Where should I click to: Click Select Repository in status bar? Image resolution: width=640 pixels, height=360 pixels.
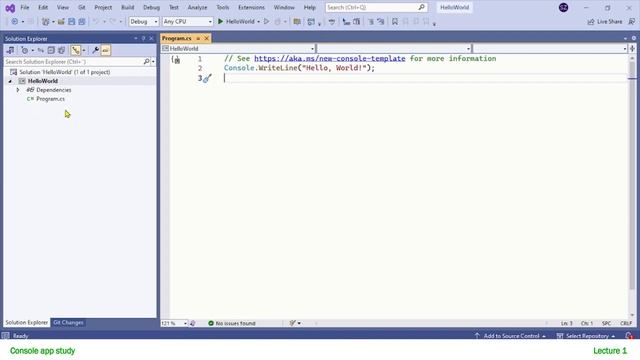coord(586,336)
